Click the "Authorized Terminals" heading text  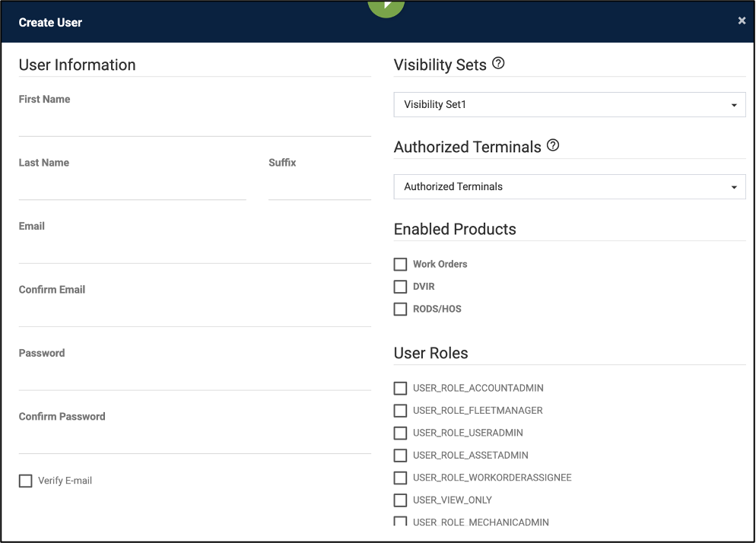click(467, 147)
